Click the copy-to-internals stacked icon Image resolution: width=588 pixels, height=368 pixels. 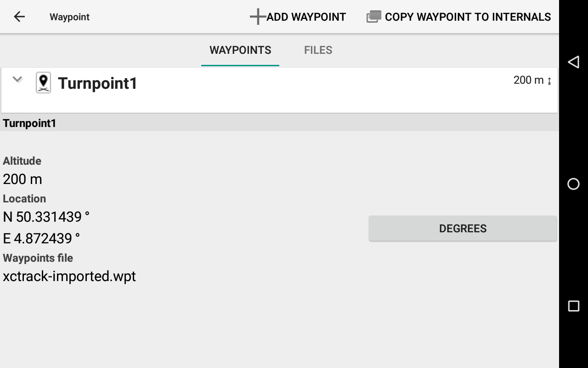373,17
